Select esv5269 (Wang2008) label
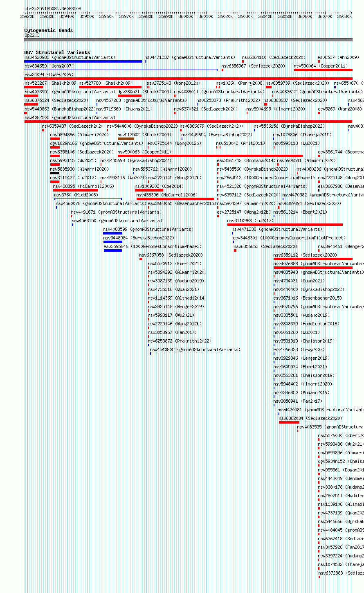 (x=340, y=109)
